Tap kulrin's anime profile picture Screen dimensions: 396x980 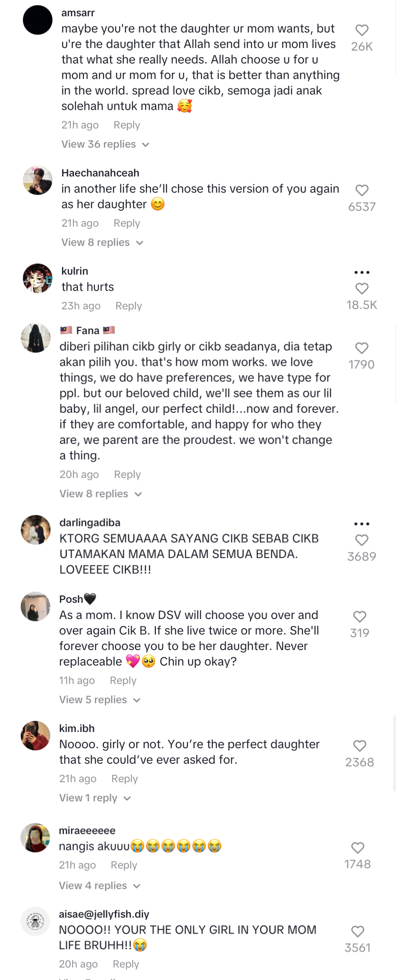click(38, 278)
